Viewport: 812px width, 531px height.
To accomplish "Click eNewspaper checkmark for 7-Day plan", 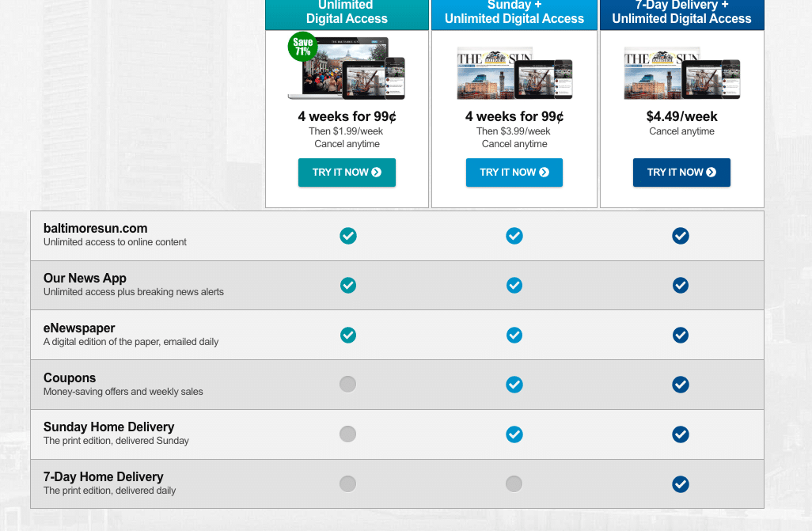I will tap(681, 336).
